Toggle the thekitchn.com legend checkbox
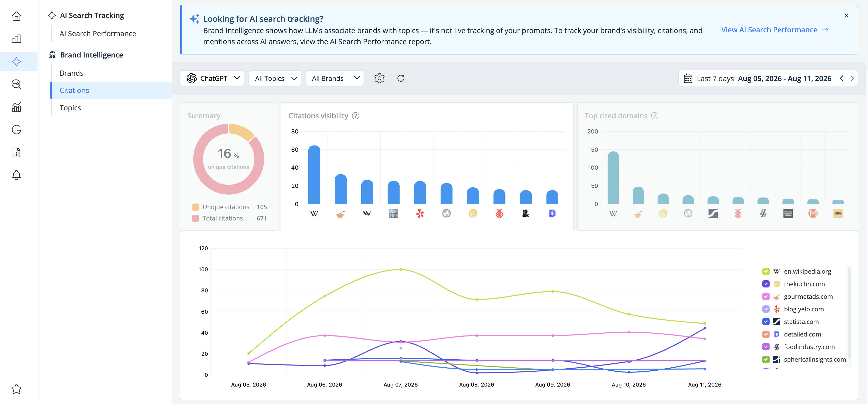The height and width of the screenshot is (404, 868). pyautogui.click(x=765, y=284)
